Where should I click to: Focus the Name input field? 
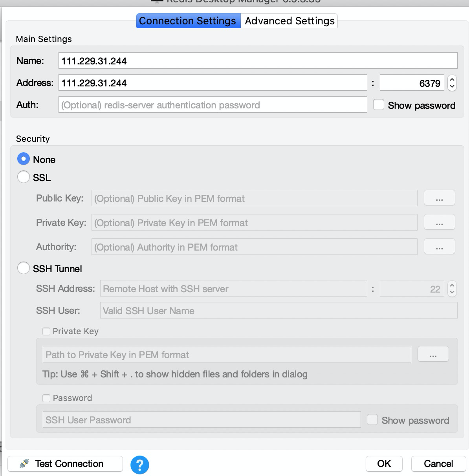(x=258, y=61)
